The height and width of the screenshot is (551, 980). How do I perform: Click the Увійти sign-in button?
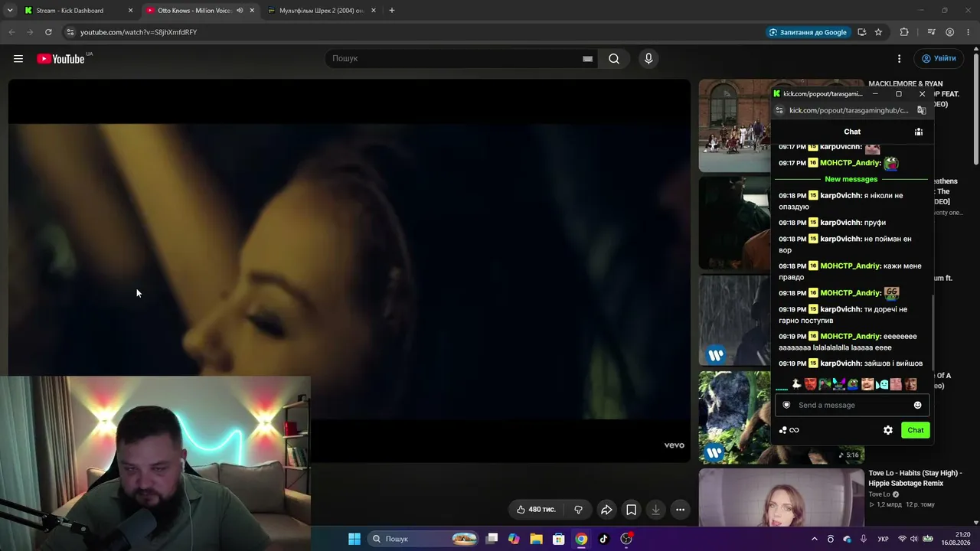pos(939,59)
